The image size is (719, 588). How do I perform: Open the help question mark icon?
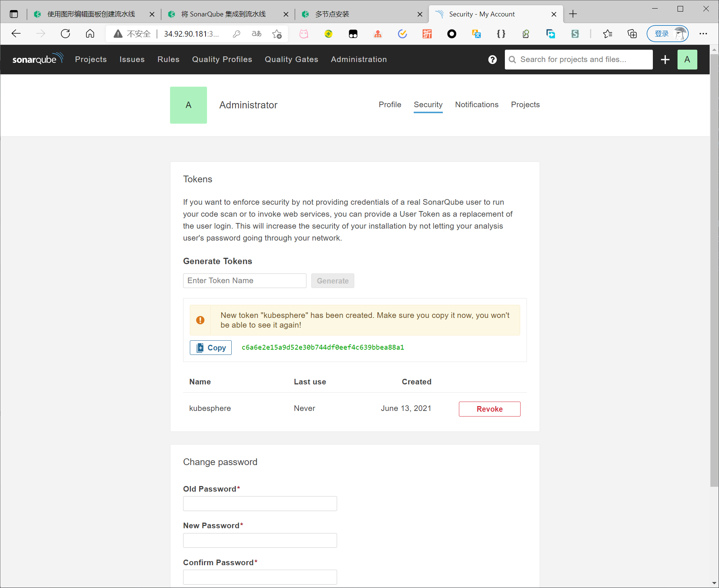pyautogui.click(x=492, y=59)
